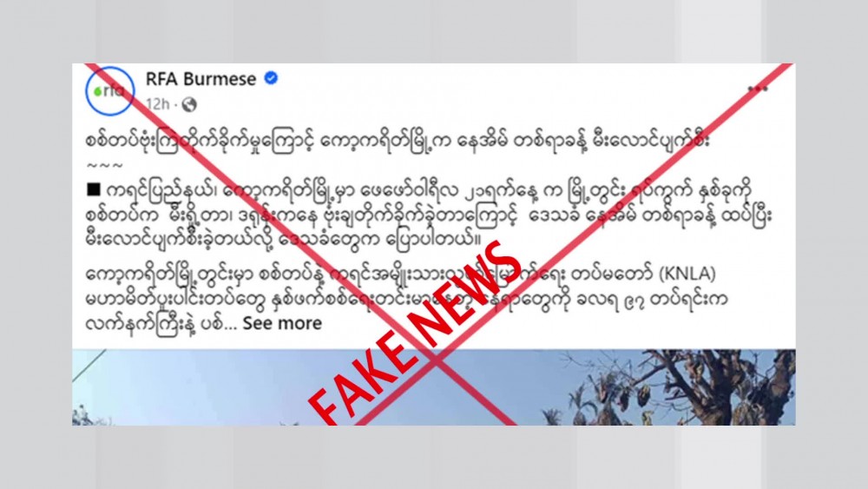Click the blue verified badge
The height and width of the screenshot is (489, 868).
(271, 79)
